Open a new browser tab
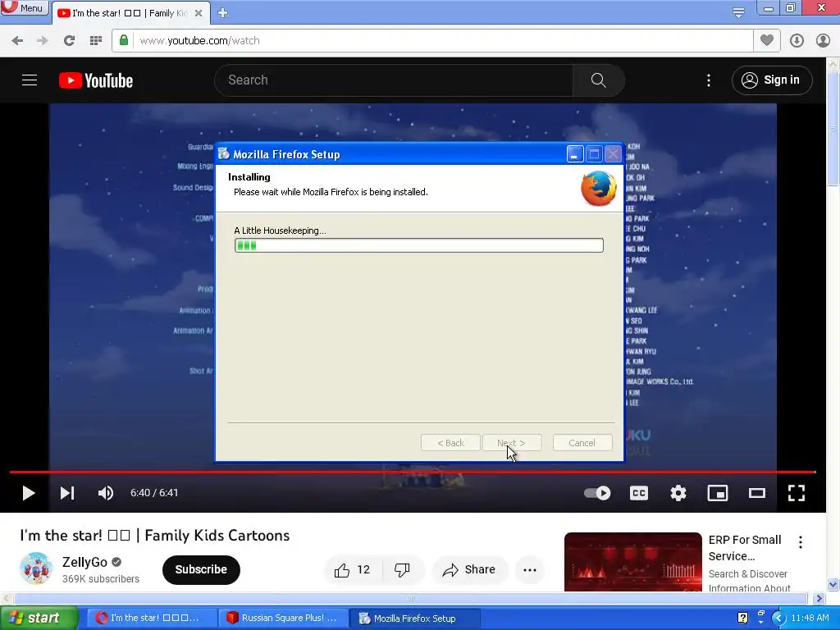Screen dimensions: 840x630 [x=223, y=13]
